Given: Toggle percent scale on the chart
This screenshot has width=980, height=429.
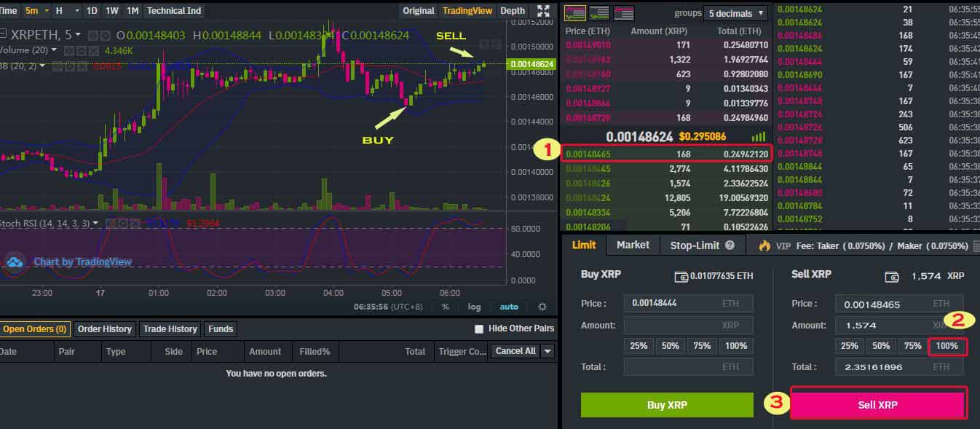Looking at the screenshot, I should tap(445, 307).
